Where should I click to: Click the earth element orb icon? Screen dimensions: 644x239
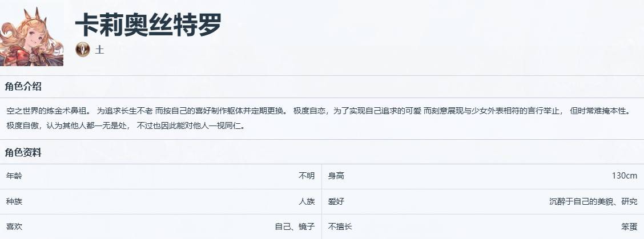(83, 50)
